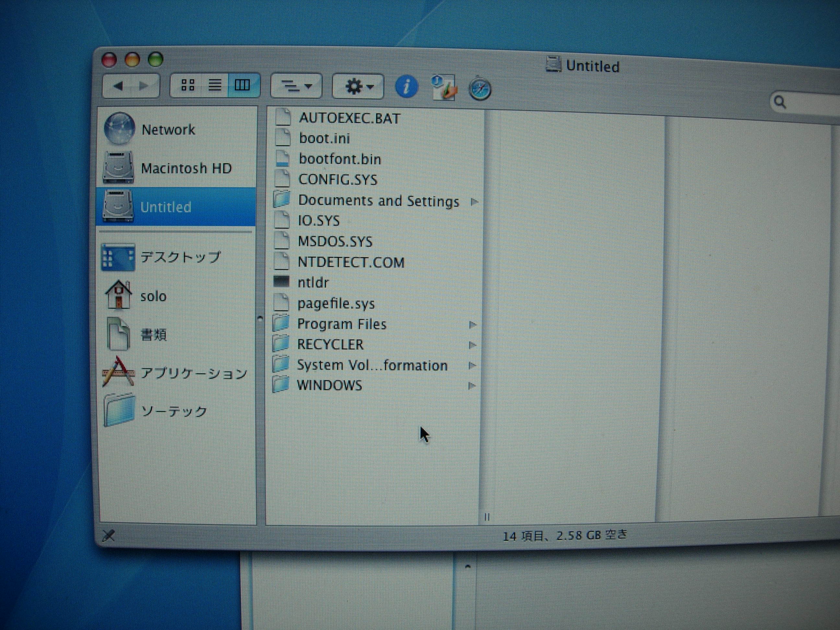Image resolution: width=840 pixels, height=630 pixels.
Task: Minimize the Untitled window with yellow button
Action: click(x=132, y=60)
